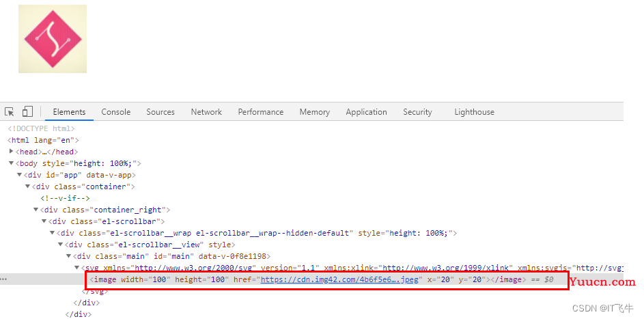This screenshot has height=319, width=644.
Task: Switch to the Memory tab
Action: point(315,111)
